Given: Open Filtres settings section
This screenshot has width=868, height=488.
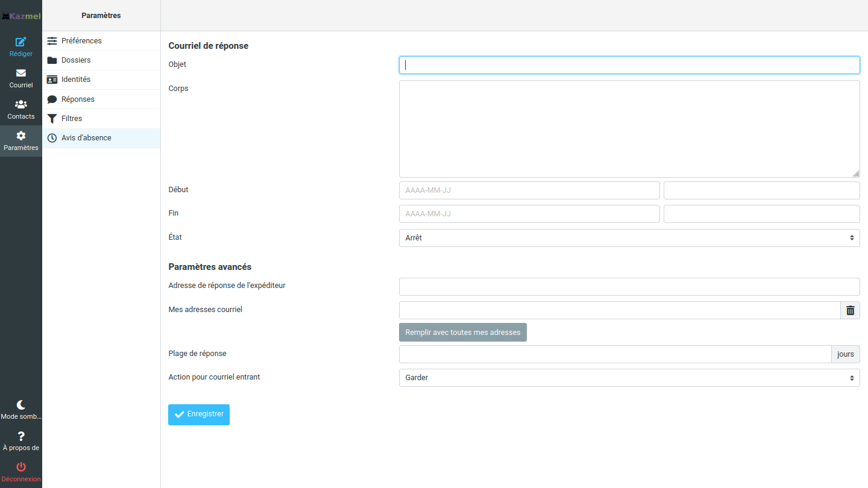Looking at the screenshot, I should (72, 119).
